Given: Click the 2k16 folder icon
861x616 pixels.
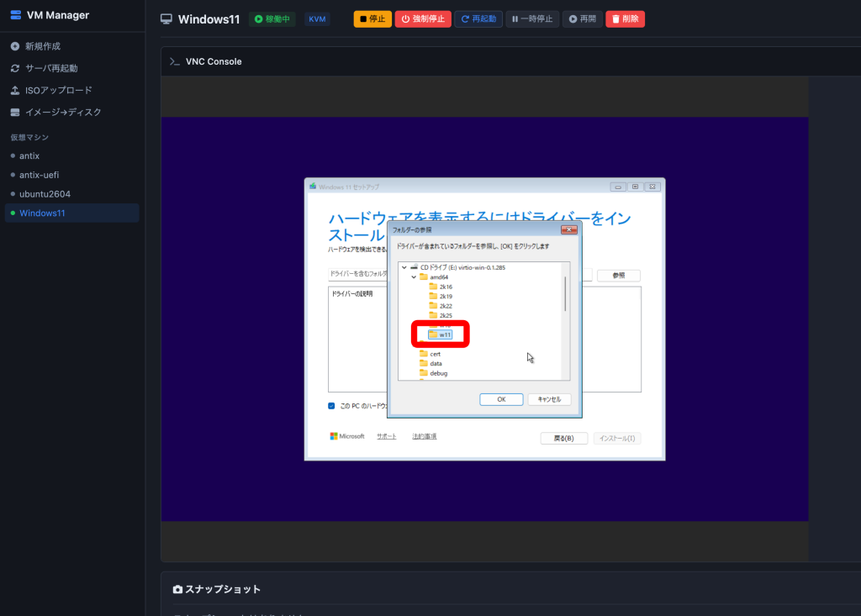Looking at the screenshot, I should (433, 287).
